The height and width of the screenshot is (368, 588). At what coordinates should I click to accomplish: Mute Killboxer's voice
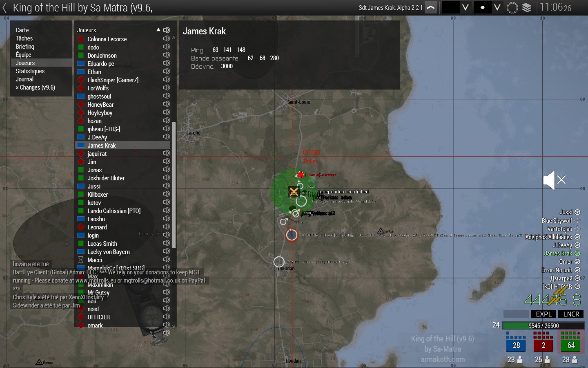(x=167, y=194)
